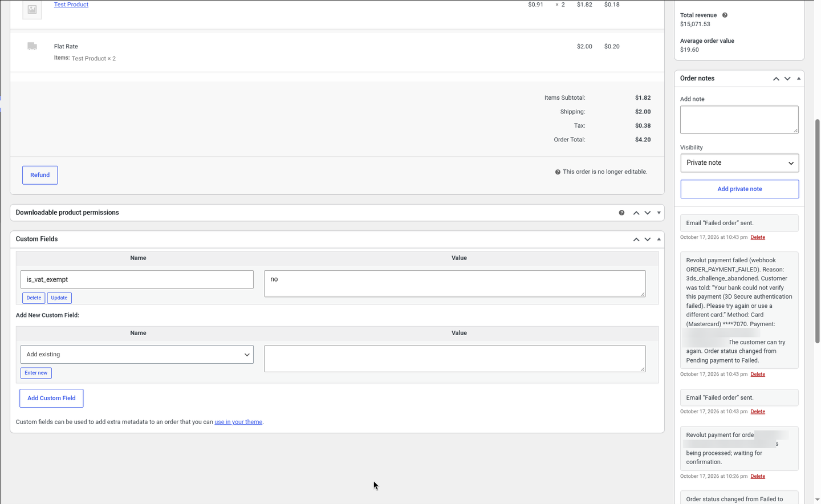This screenshot has height=504, width=821.
Task: Click the Order Total value $4.20
Action: pos(643,140)
